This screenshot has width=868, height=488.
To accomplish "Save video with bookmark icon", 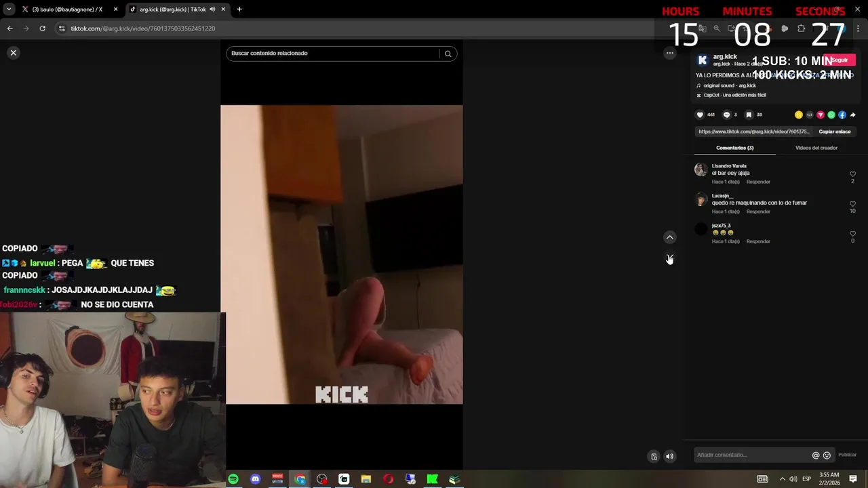I will 749,115.
